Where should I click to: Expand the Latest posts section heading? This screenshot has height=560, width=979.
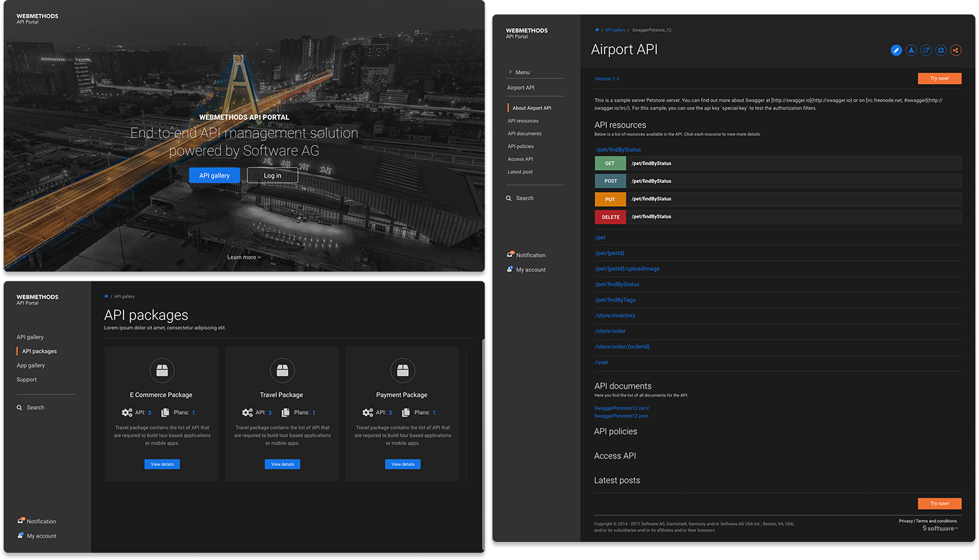(617, 481)
